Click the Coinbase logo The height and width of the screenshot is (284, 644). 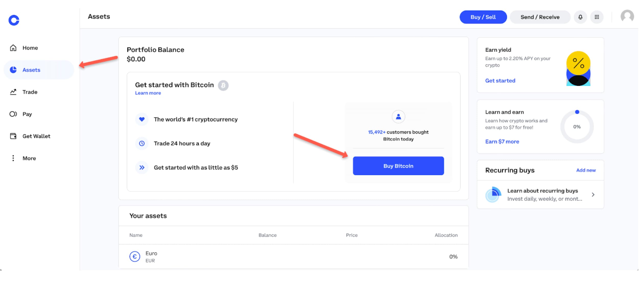click(14, 20)
